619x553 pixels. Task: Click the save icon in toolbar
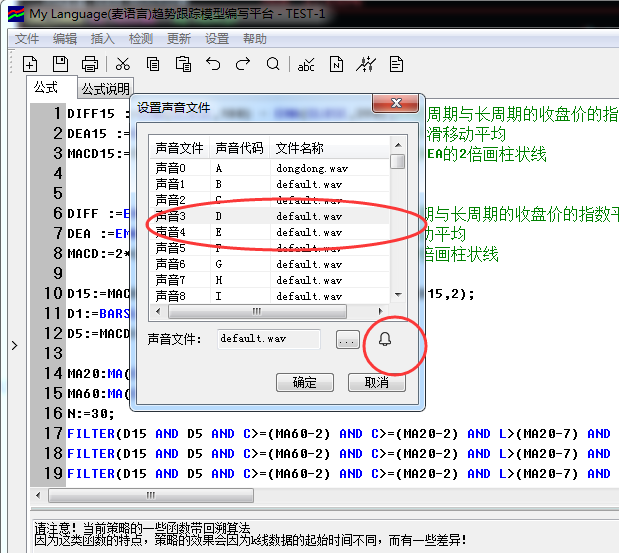[60, 64]
